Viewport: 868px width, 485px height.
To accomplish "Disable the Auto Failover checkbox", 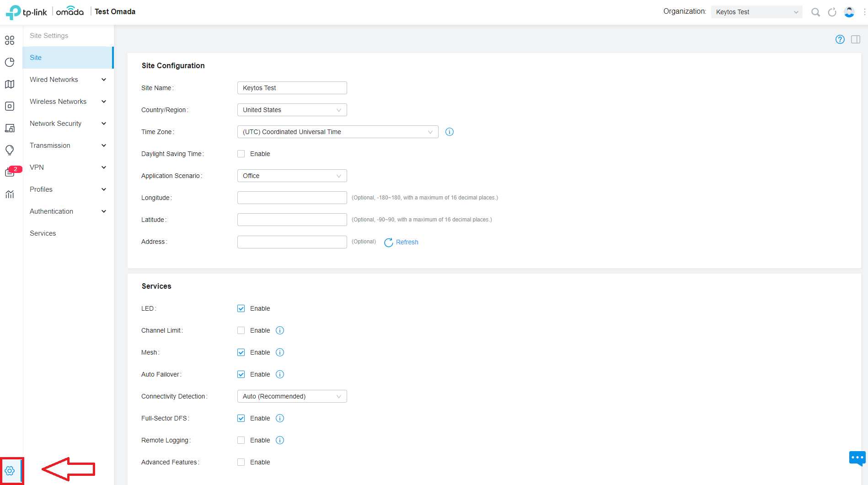I will click(x=241, y=374).
